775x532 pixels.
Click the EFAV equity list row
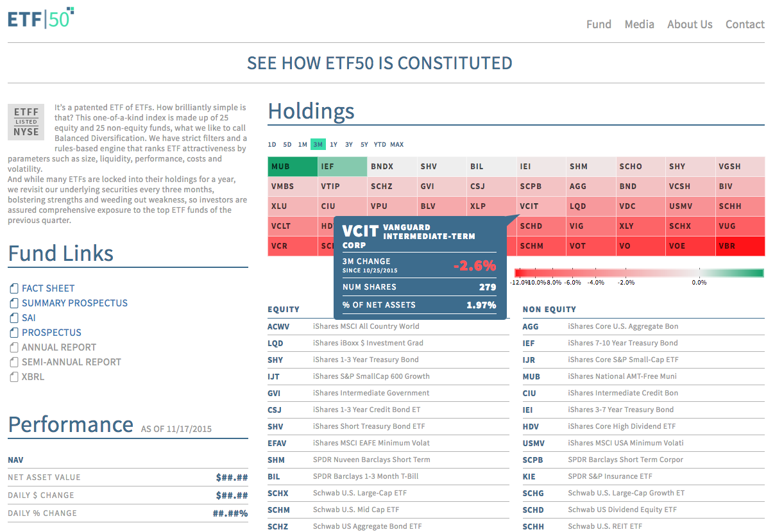coord(388,443)
